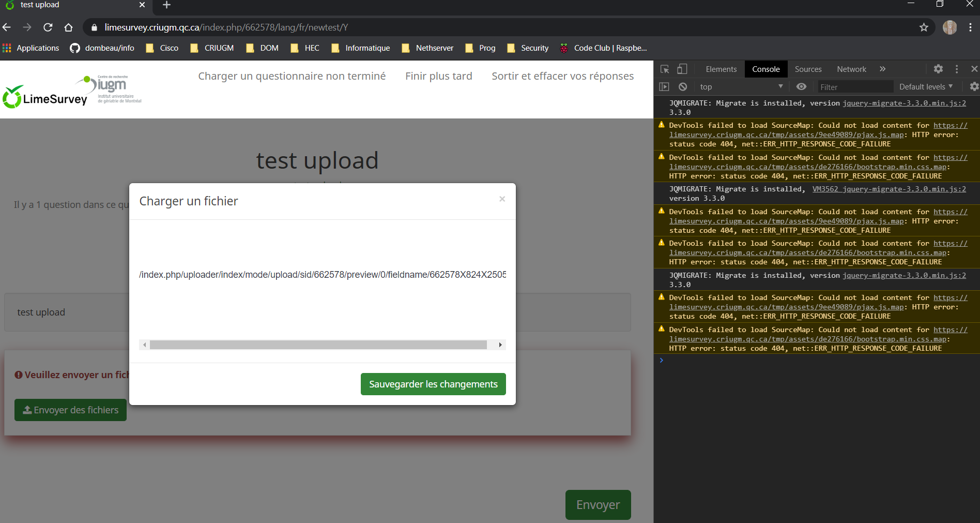The width and height of the screenshot is (980, 523).
Task: Bookmark this page with star icon
Action: click(x=924, y=27)
